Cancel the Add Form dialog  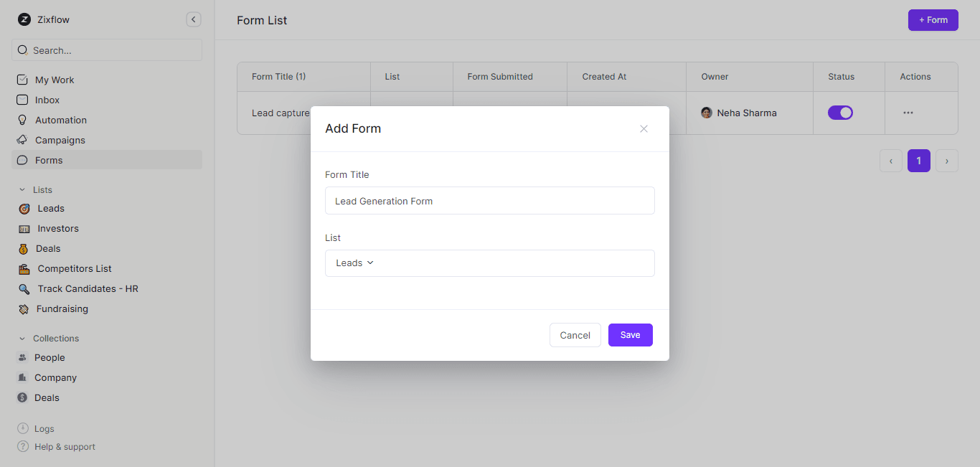click(575, 335)
